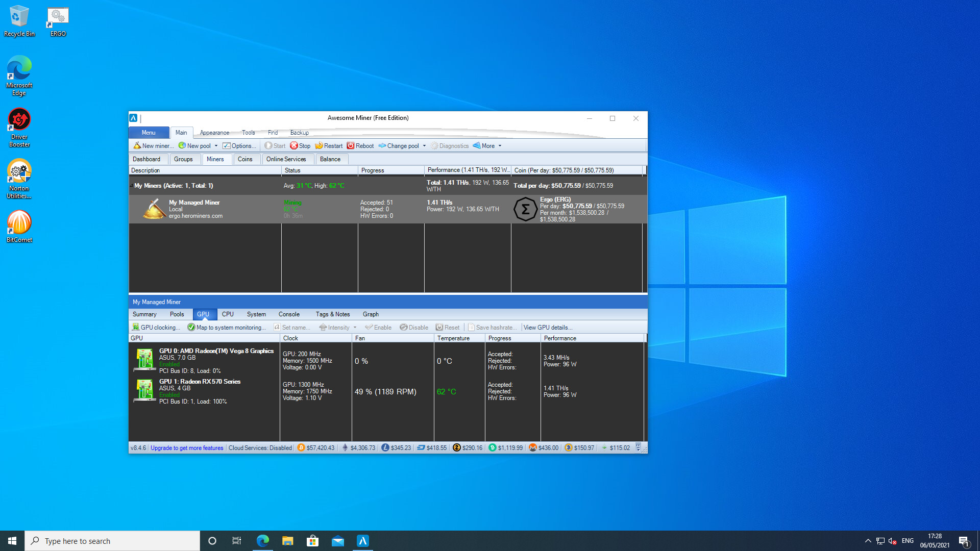Open the ERGO desktop shortcut
This screenshot has height=551, width=980.
coord(58,22)
